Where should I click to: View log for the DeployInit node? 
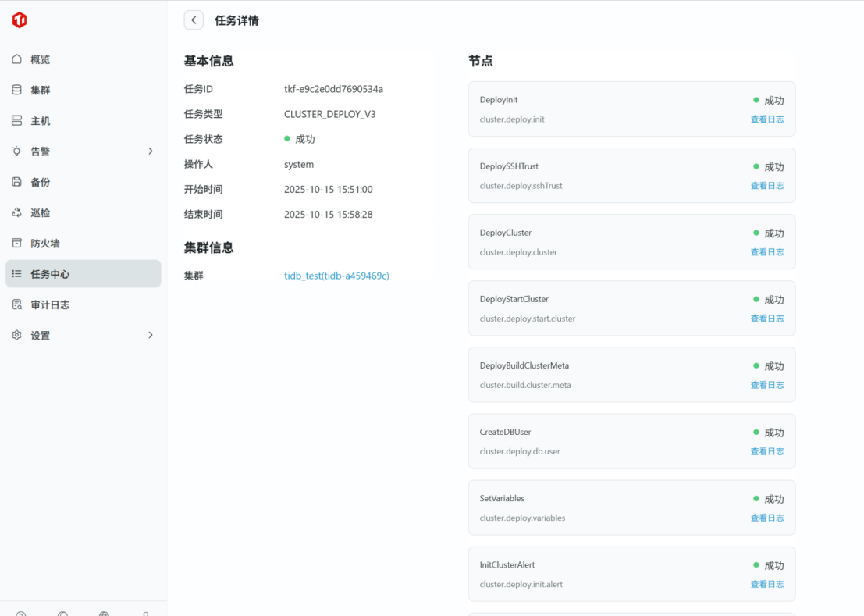click(x=766, y=119)
